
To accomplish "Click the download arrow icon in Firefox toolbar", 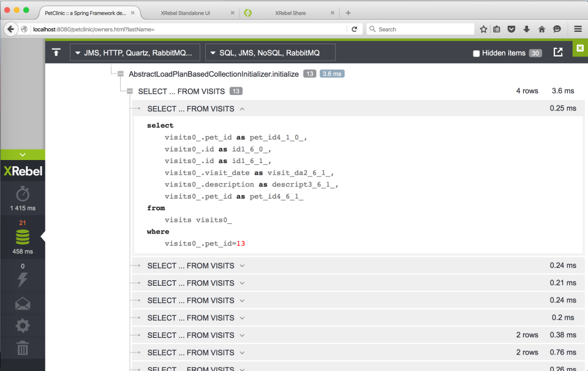I will point(527,29).
